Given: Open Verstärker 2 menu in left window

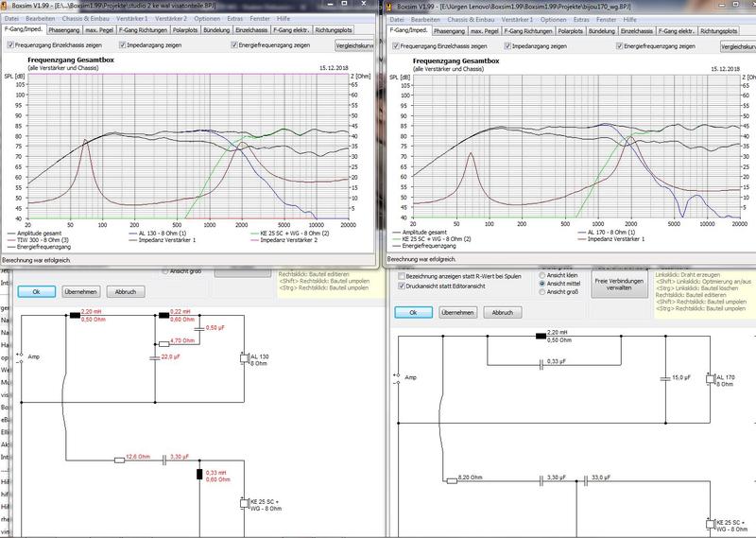Looking at the screenshot, I should coord(171,18).
